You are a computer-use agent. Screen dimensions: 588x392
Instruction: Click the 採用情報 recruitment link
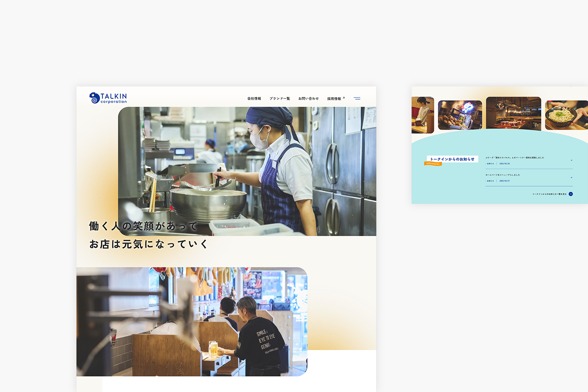334,99
